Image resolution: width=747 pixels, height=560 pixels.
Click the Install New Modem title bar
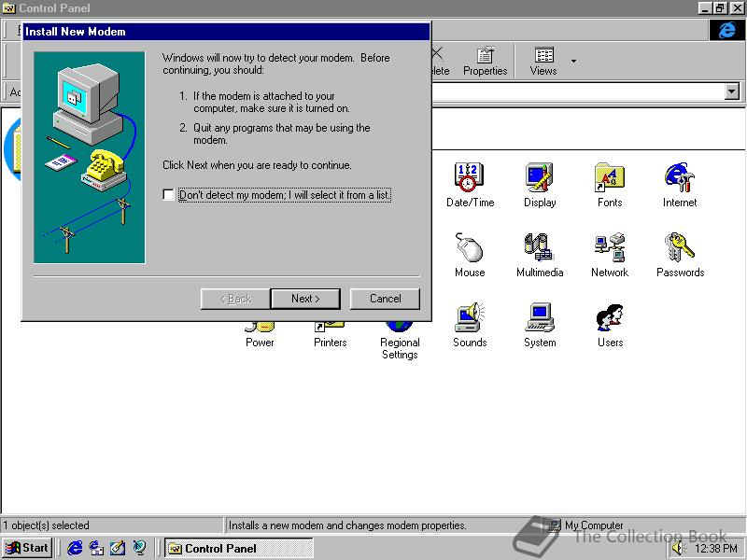[x=226, y=32]
